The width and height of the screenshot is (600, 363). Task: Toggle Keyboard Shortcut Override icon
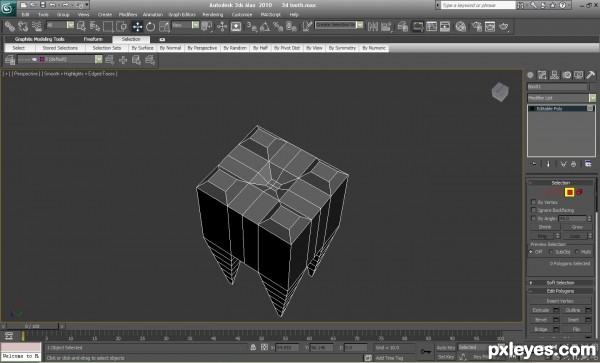click(236, 26)
